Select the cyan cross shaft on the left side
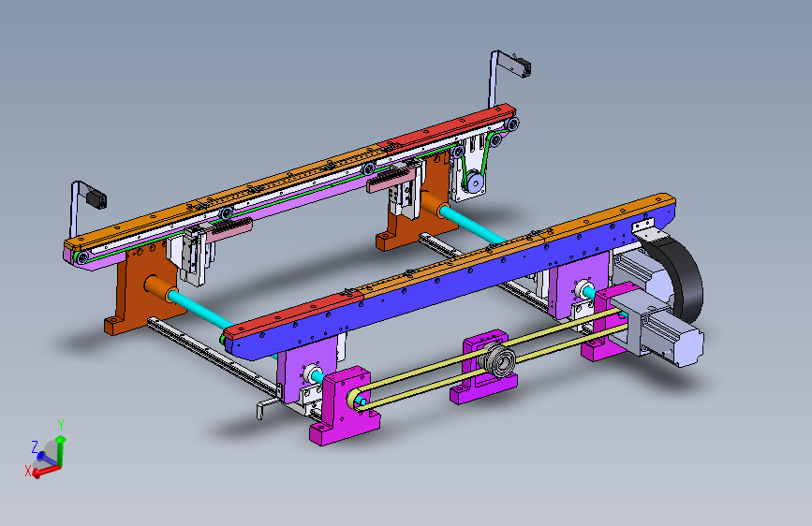The image size is (812, 526). point(201,310)
